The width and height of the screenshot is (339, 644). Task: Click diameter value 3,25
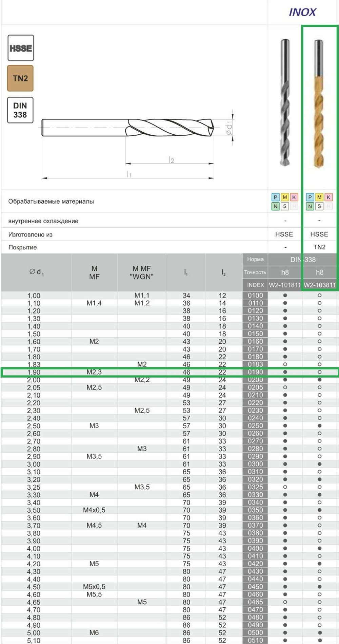click(34, 488)
